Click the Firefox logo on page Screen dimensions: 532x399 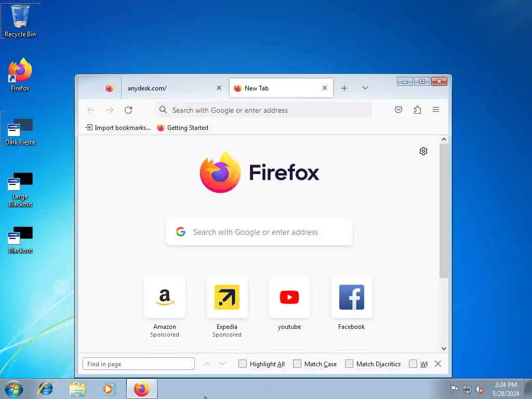click(x=260, y=172)
